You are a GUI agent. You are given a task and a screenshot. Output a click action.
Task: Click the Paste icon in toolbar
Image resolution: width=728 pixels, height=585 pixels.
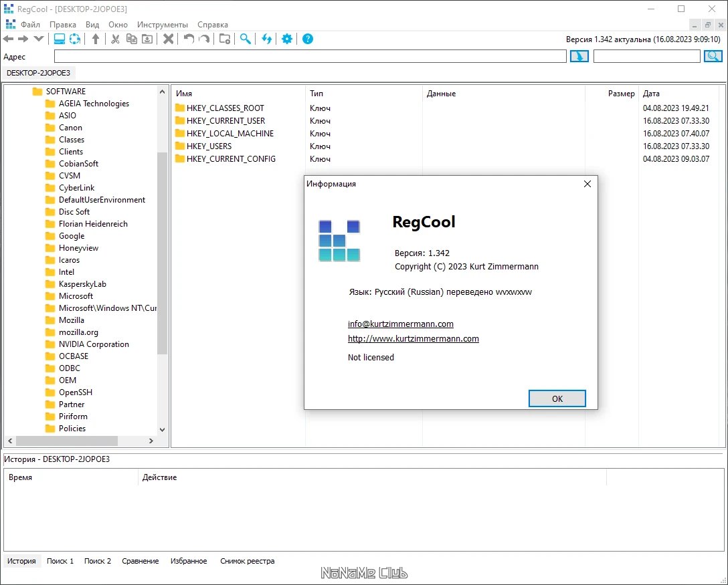147,39
